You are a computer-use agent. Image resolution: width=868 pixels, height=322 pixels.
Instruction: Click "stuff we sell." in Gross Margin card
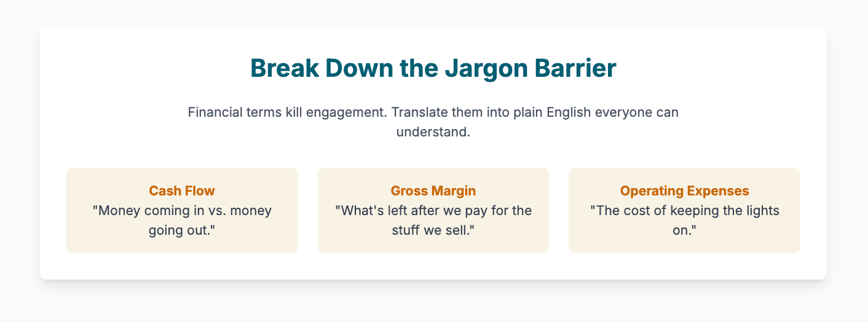pyautogui.click(x=433, y=230)
